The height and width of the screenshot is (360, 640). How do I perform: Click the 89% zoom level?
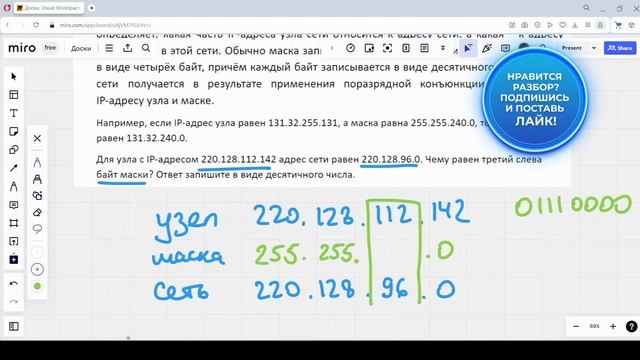(594, 326)
